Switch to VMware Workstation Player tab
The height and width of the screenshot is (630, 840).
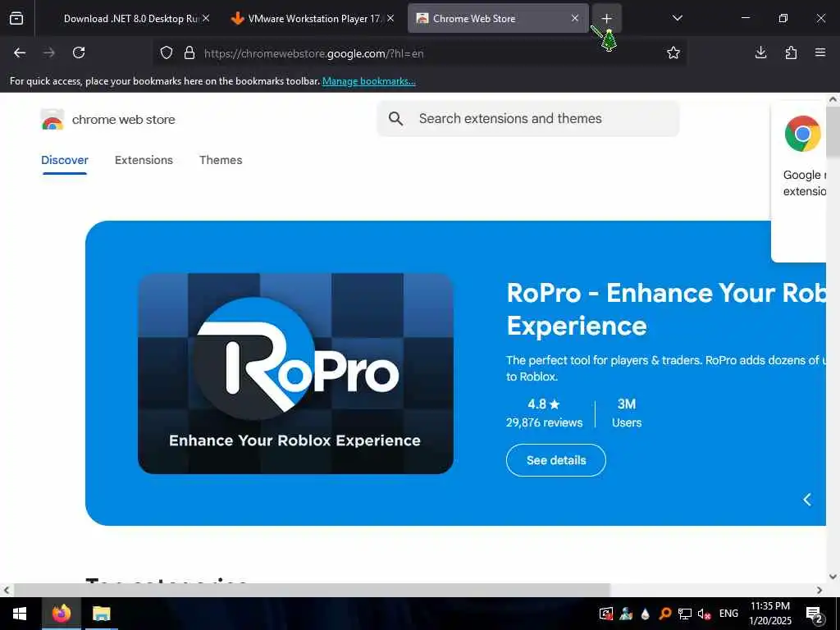pos(313,18)
